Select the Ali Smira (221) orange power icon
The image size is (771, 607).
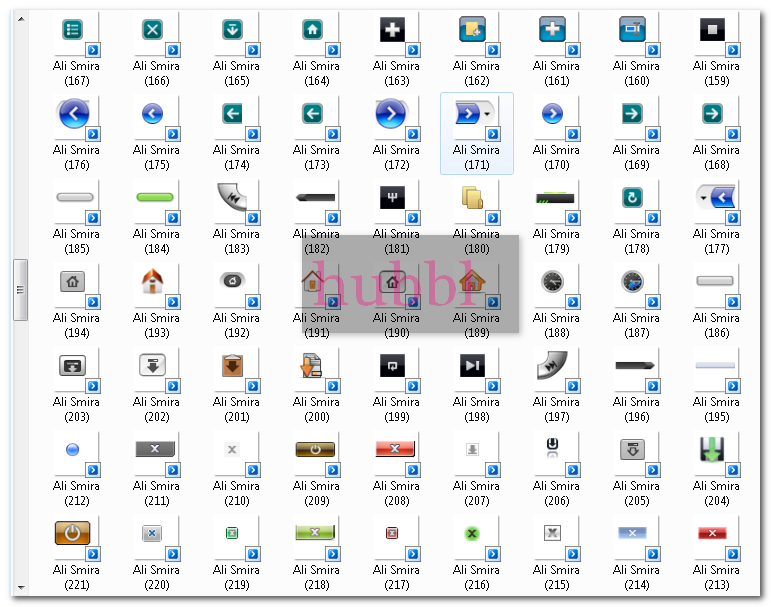tap(73, 533)
